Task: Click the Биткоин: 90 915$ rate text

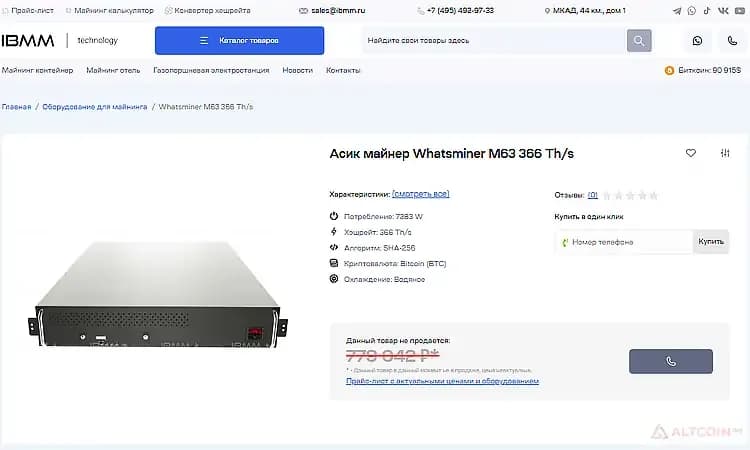Action: coord(709,70)
